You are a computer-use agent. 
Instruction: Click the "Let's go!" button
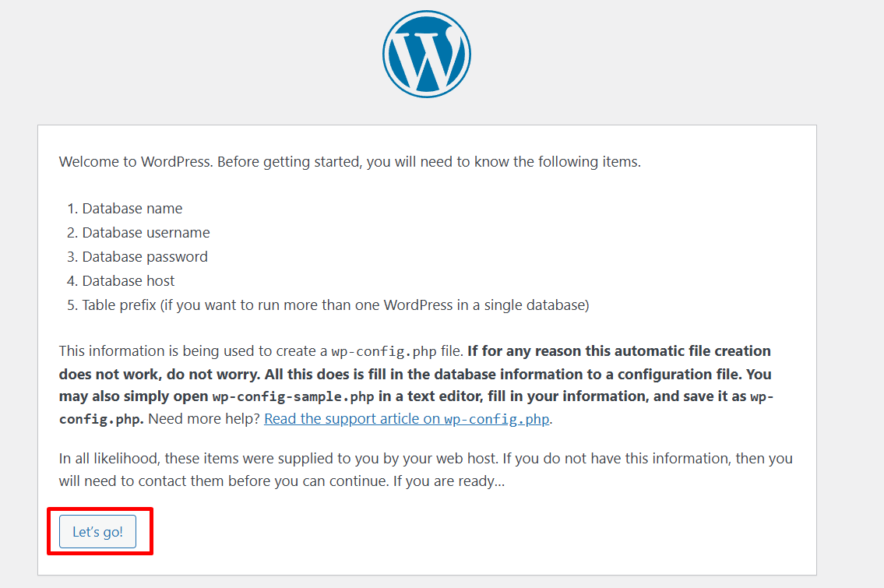(x=97, y=531)
